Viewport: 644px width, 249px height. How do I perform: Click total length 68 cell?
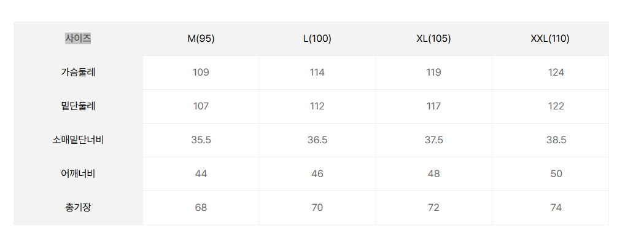[x=201, y=207]
